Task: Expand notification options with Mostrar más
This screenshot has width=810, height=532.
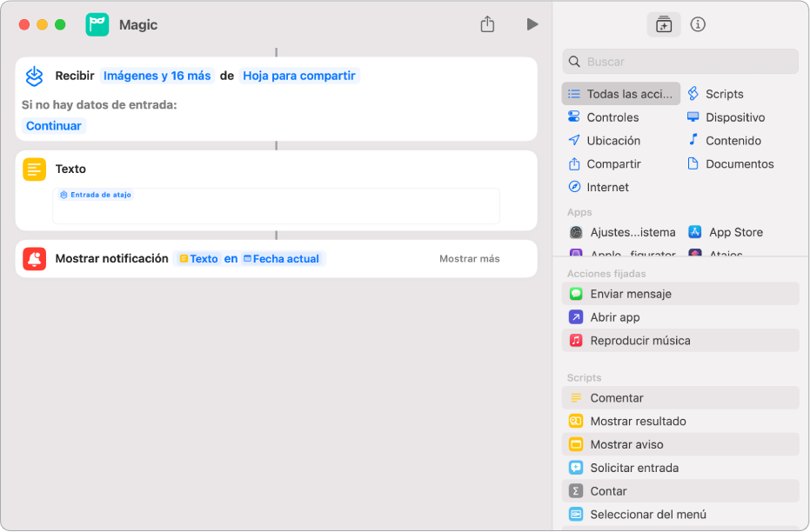Action: [470, 258]
